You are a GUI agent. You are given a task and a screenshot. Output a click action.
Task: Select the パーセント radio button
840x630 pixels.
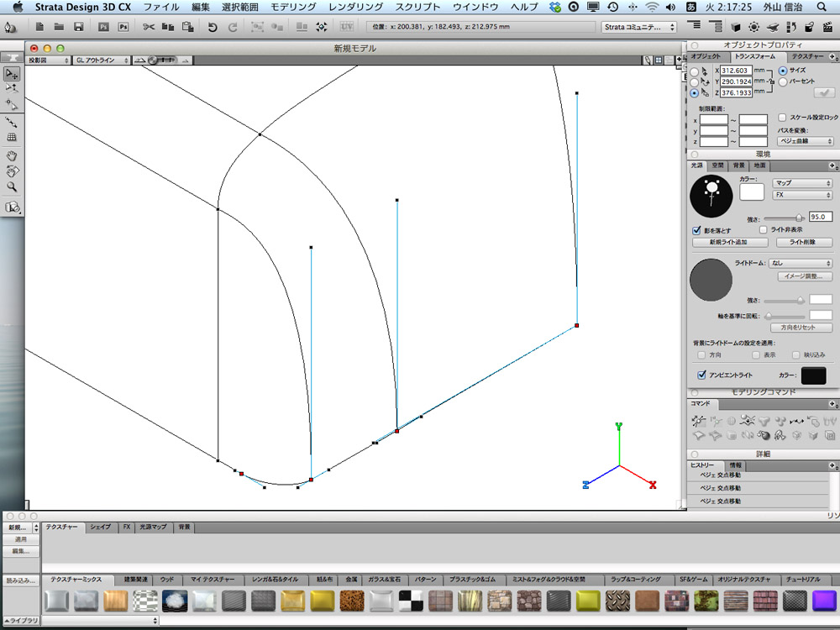783,82
